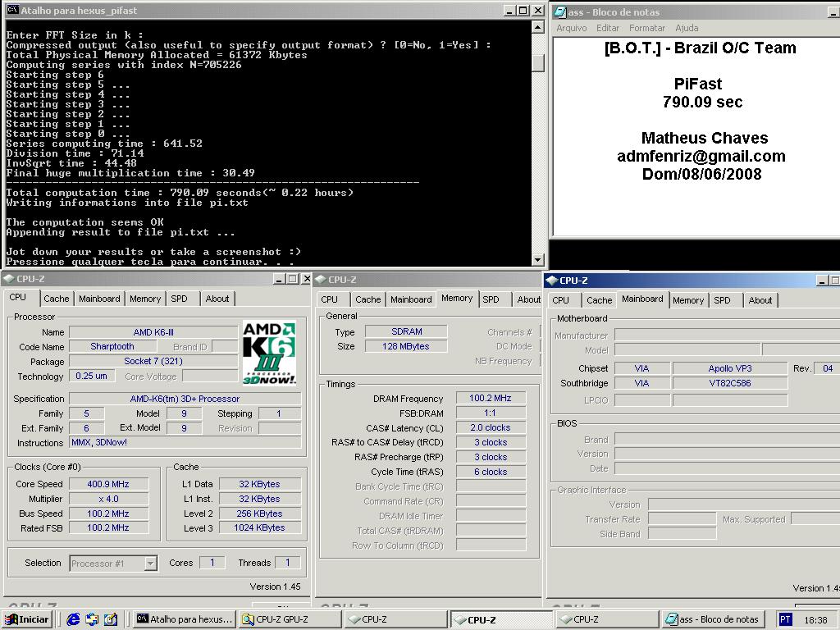Open the Editar menu in Notepad

click(608, 28)
